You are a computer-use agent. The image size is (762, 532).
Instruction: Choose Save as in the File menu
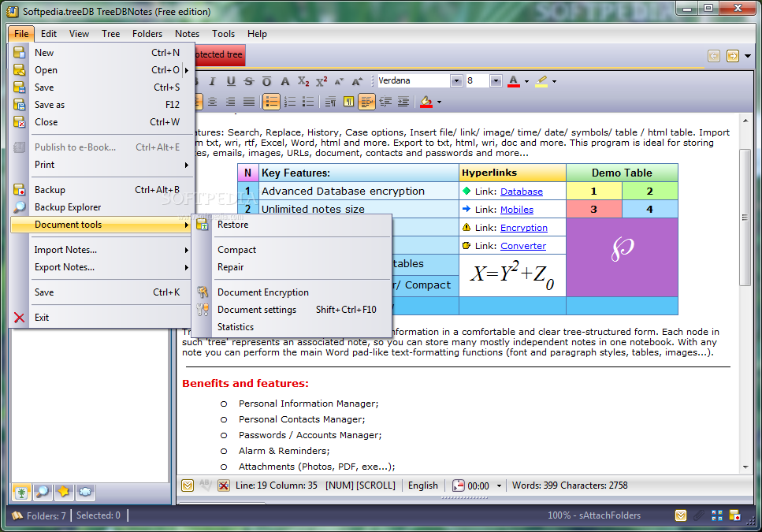pos(102,105)
